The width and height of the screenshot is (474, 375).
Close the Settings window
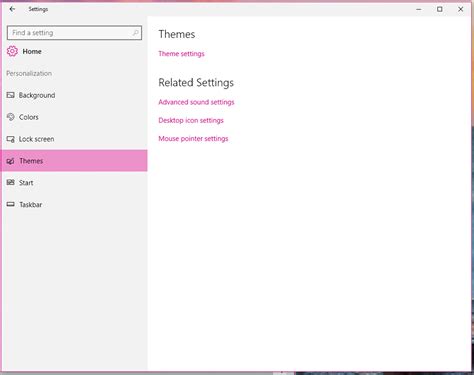coord(461,9)
